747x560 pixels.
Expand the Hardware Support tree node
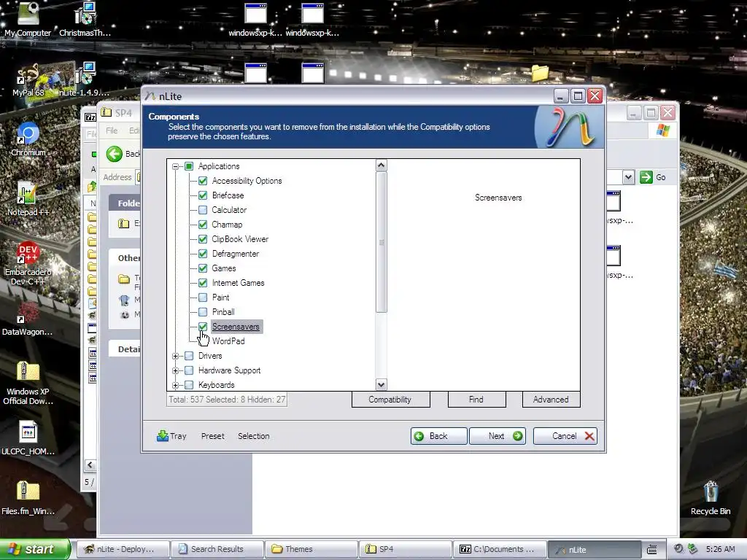[x=175, y=370]
